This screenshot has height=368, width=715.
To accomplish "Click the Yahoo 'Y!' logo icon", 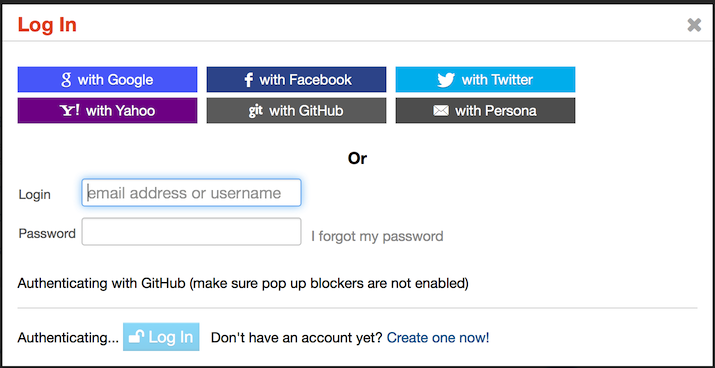I will tap(70, 110).
